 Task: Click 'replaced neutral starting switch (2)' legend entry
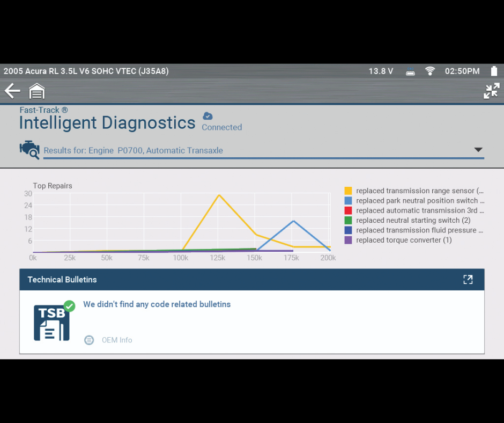(x=413, y=220)
